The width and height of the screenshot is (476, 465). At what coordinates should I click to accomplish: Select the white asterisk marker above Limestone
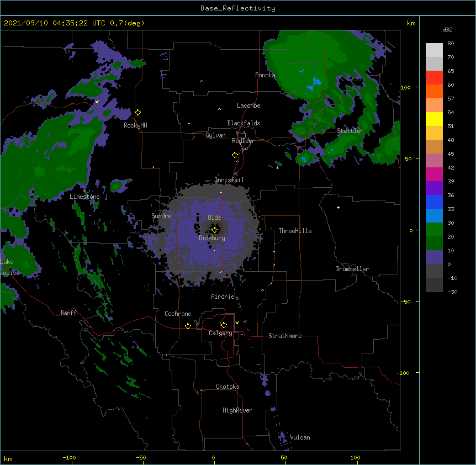[x=84, y=191]
